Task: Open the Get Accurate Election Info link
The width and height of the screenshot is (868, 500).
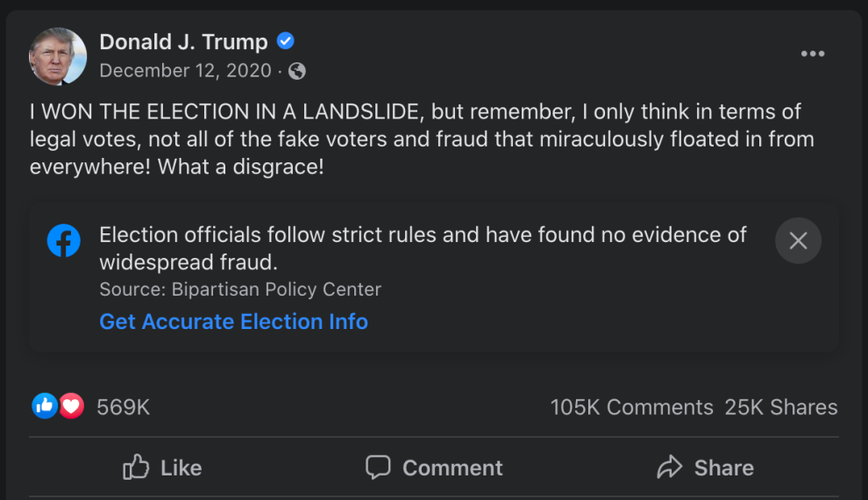Action: pyautogui.click(x=233, y=322)
